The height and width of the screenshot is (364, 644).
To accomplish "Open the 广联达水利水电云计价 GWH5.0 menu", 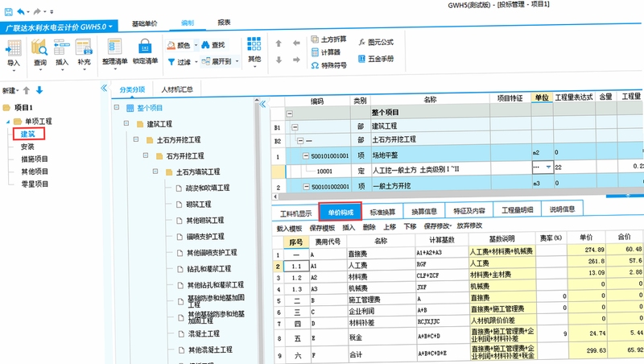I will tap(59, 27).
